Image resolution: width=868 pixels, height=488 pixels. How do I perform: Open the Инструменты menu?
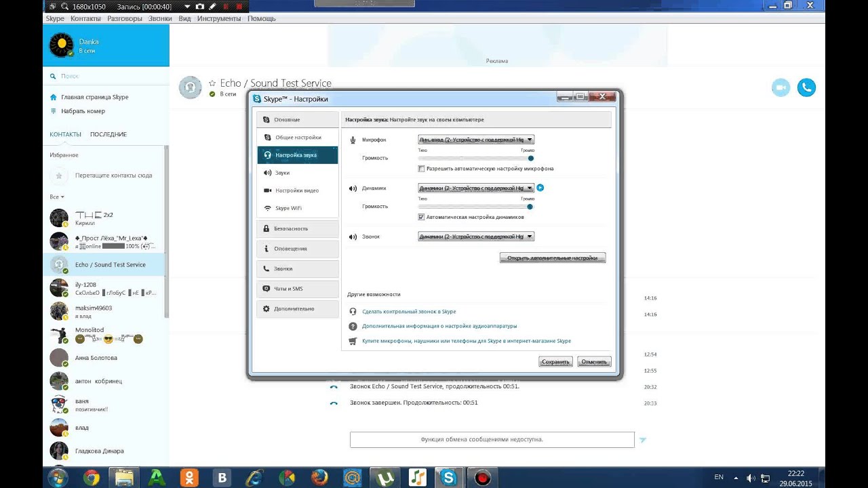point(219,18)
